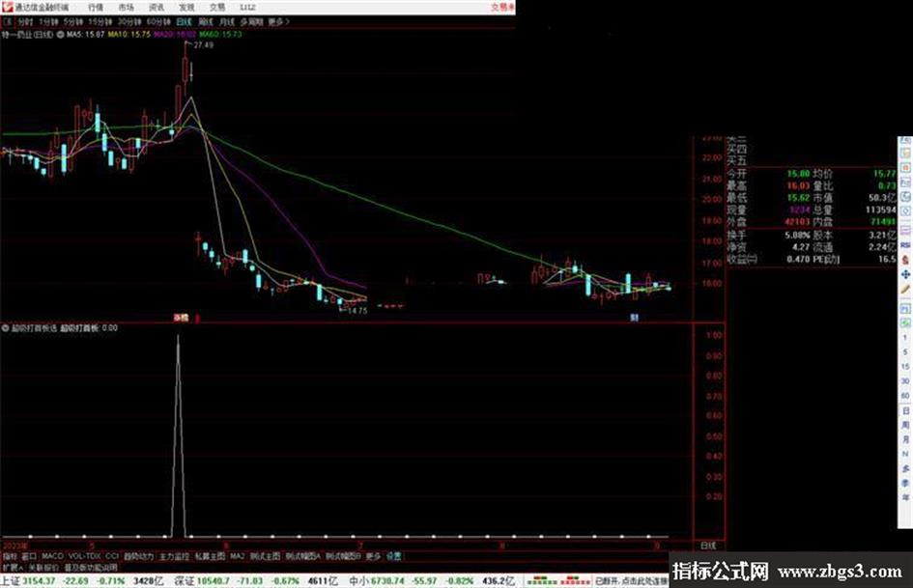The width and height of the screenshot is (913, 588).
Task: Select 年 period in right sidebar
Action: pos(905,498)
